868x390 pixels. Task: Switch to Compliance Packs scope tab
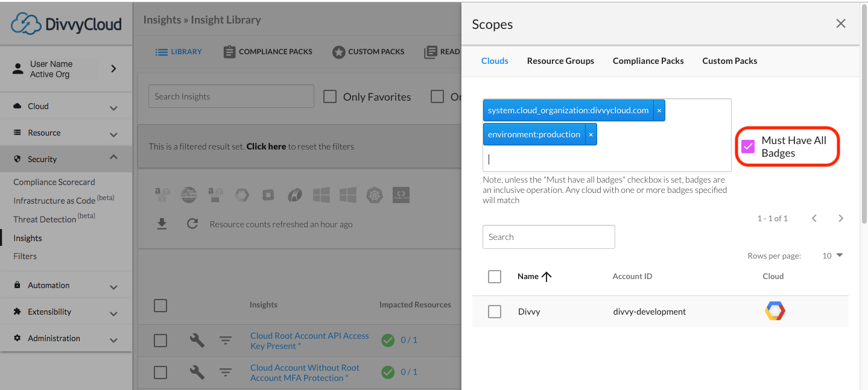tap(648, 61)
